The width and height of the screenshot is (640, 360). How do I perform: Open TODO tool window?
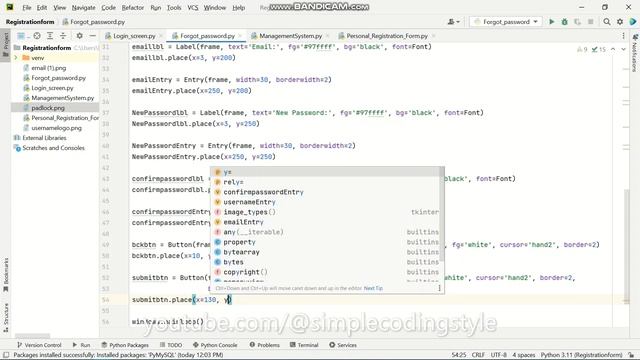(171, 345)
